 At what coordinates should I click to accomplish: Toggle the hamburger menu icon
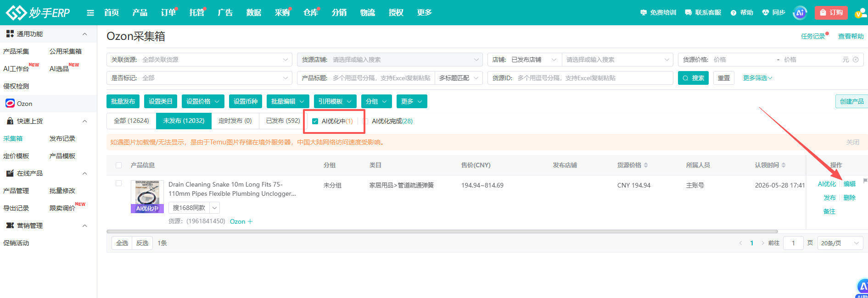(x=90, y=13)
